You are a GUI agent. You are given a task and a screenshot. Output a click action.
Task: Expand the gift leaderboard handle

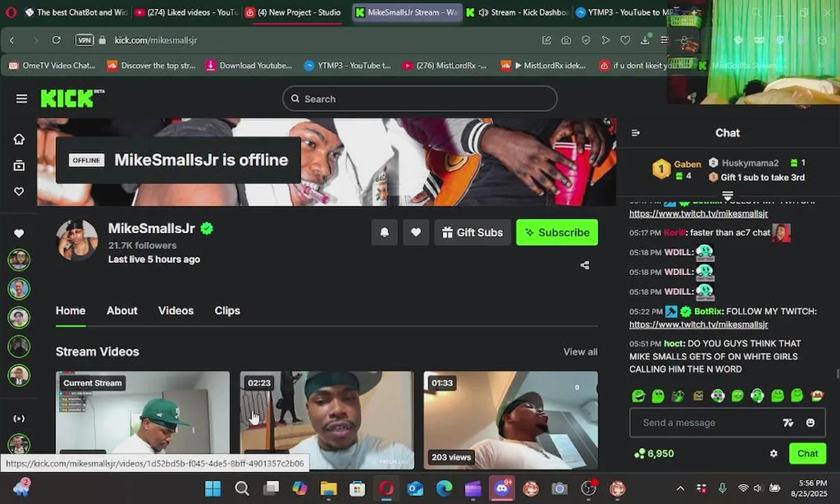point(727,195)
